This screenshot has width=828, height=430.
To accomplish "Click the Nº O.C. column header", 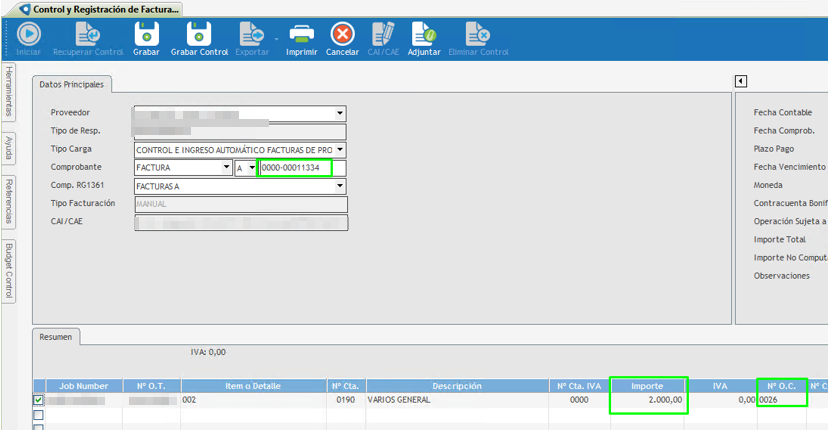I will [x=782, y=386].
